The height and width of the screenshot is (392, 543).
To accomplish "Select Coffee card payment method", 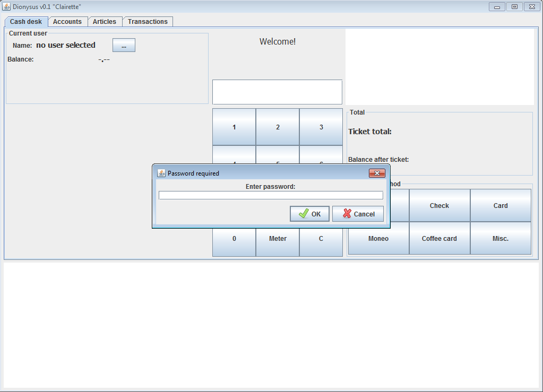I will (x=439, y=238).
